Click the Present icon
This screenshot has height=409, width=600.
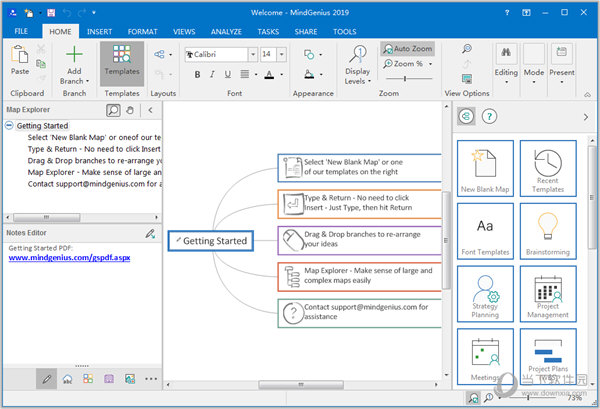click(x=561, y=51)
